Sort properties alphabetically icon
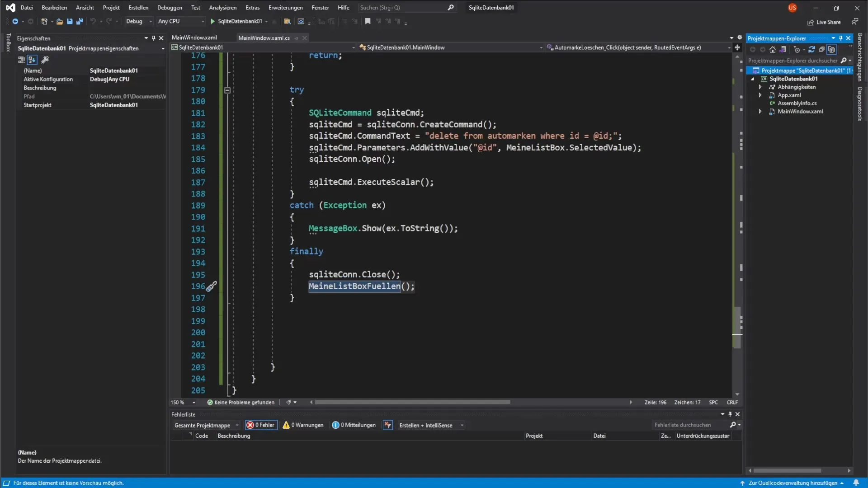Viewport: 868px width, 488px height. [x=32, y=60]
